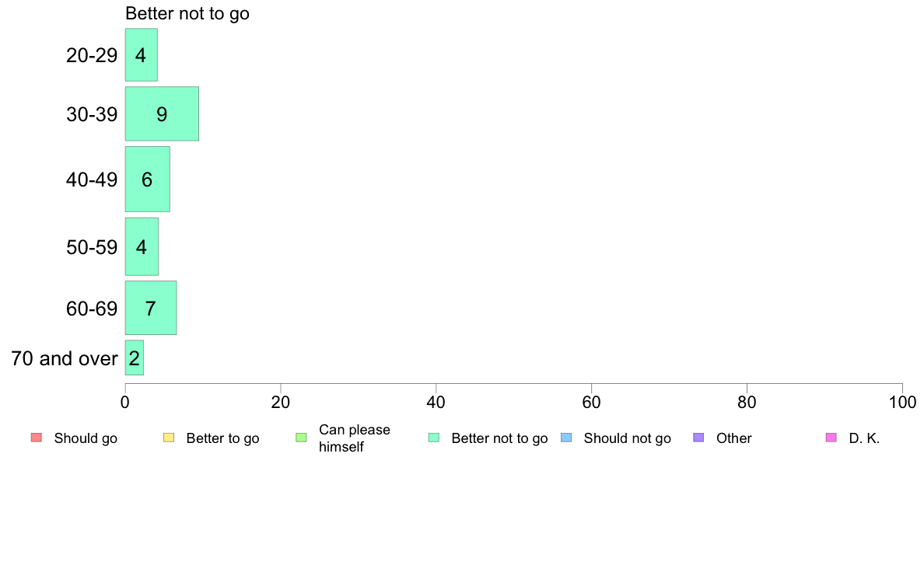Viewport: 924px width, 572px height.
Task: Click the Better not to go chart title
Action: (187, 13)
